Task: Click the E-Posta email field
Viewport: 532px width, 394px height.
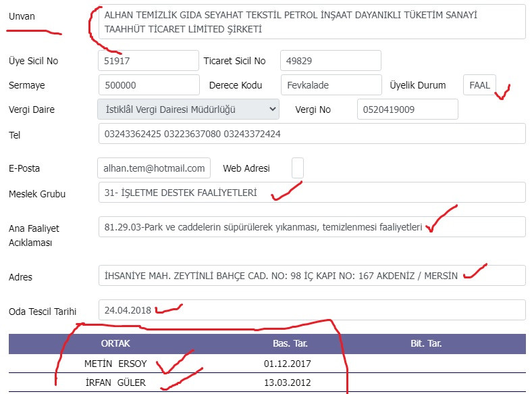Action: (154, 168)
